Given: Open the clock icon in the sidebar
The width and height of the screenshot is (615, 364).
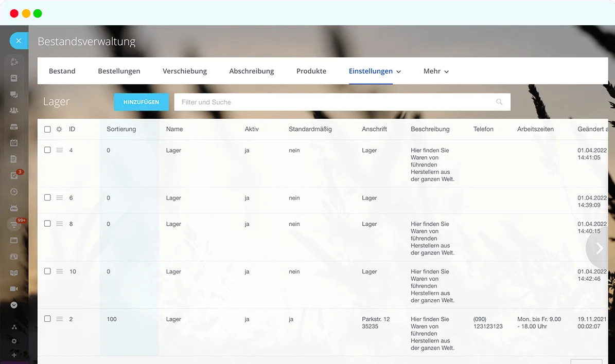Looking at the screenshot, I should [14, 192].
